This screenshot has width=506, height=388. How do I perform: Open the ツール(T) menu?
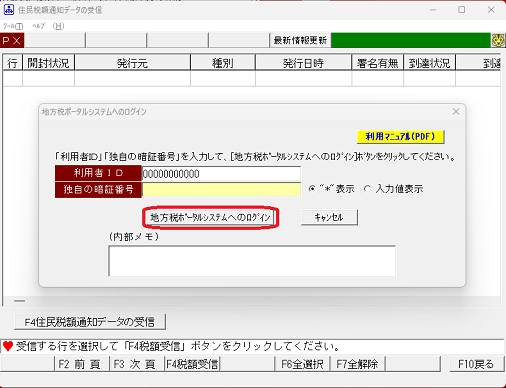13,26
